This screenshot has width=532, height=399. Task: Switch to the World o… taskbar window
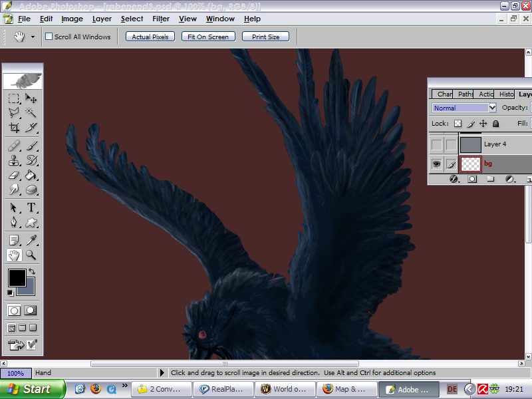pos(285,389)
